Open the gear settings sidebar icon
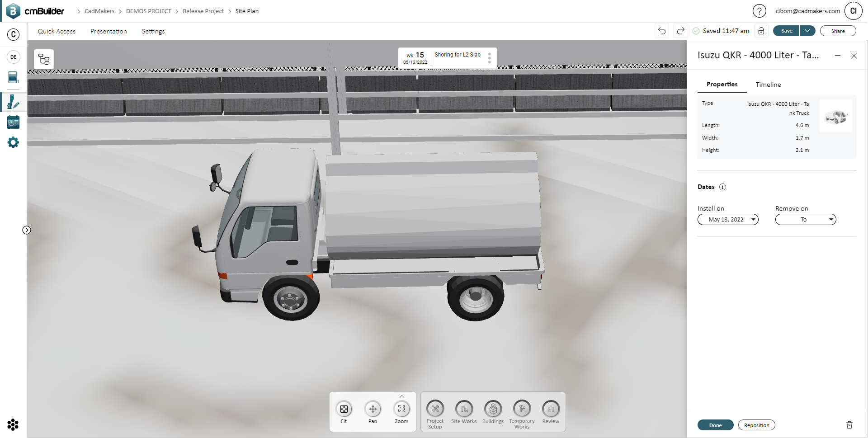The width and height of the screenshot is (868, 438). (14, 143)
